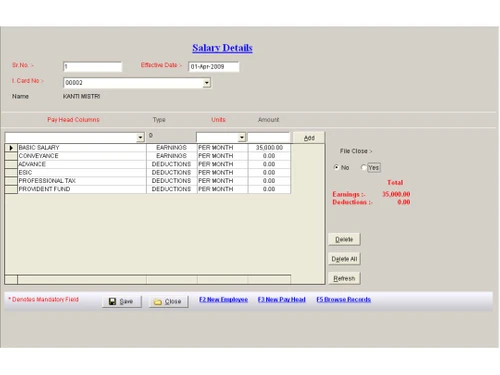This screenshot has height=375, width=500.
Task: Click the KANTI MISTRI name text
Action: (81, 96)
